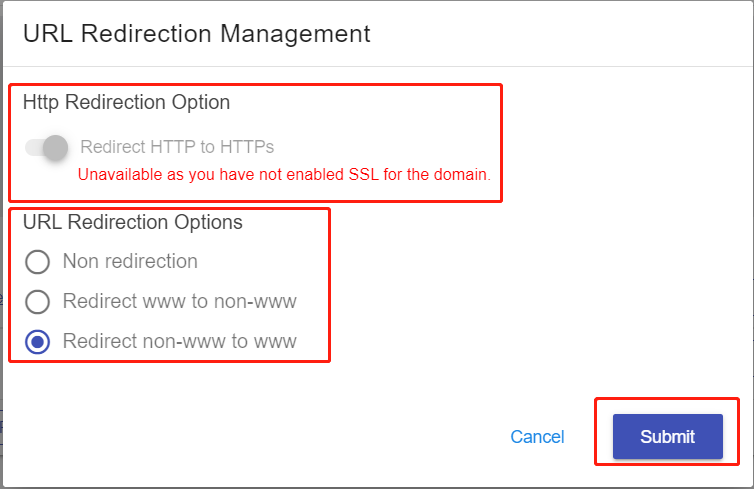Click the 'Redirect www to non-www' label text
This screenshot has width=754, height=489.
click(x=179, y=302)
